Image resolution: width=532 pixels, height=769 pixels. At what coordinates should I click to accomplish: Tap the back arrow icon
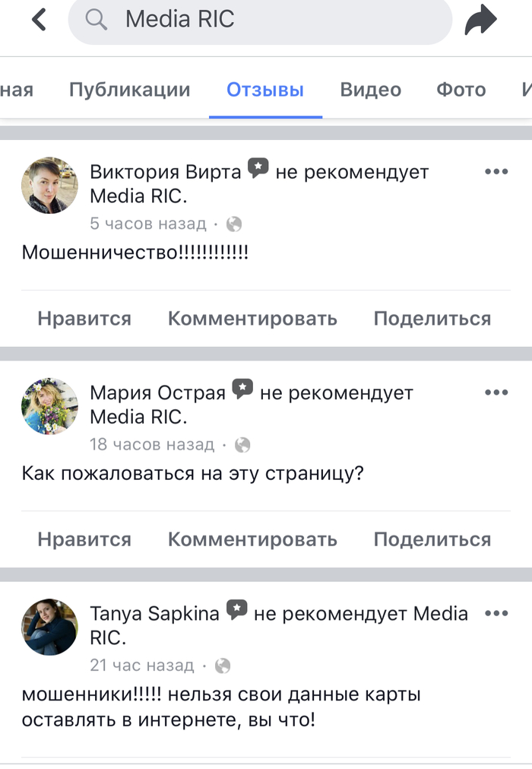click(40, 20)
